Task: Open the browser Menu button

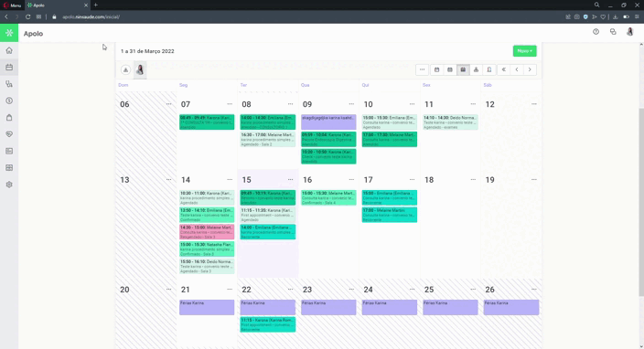Action: coord(12,5)
